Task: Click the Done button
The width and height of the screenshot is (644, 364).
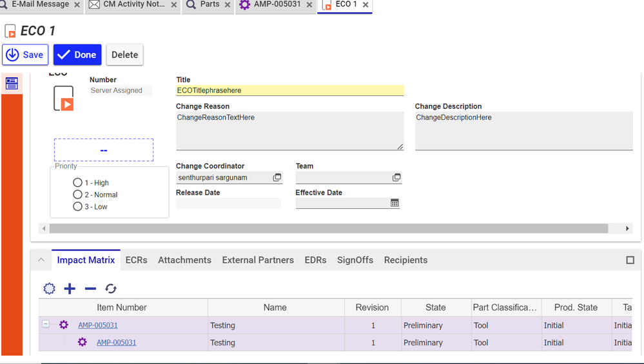Action: [77, 55]
